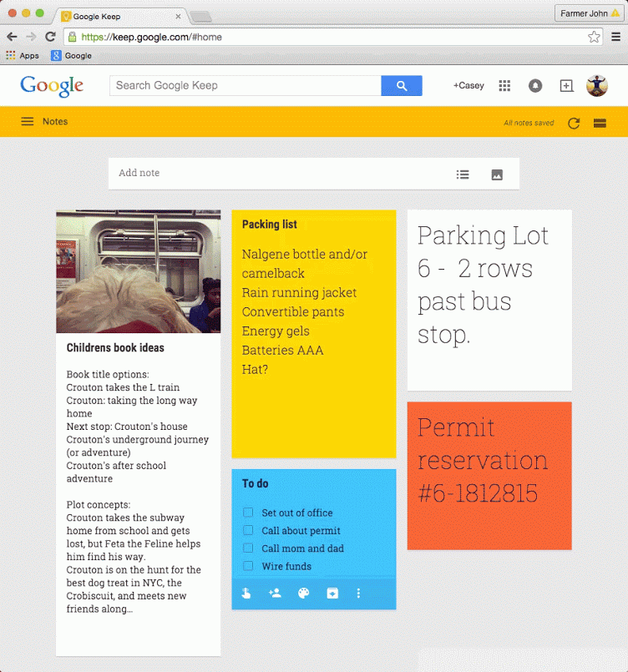Image resolution: width=628 pixels, height=672 pixels.
Task: Open a new browser tab
Action: click(200, 17)
